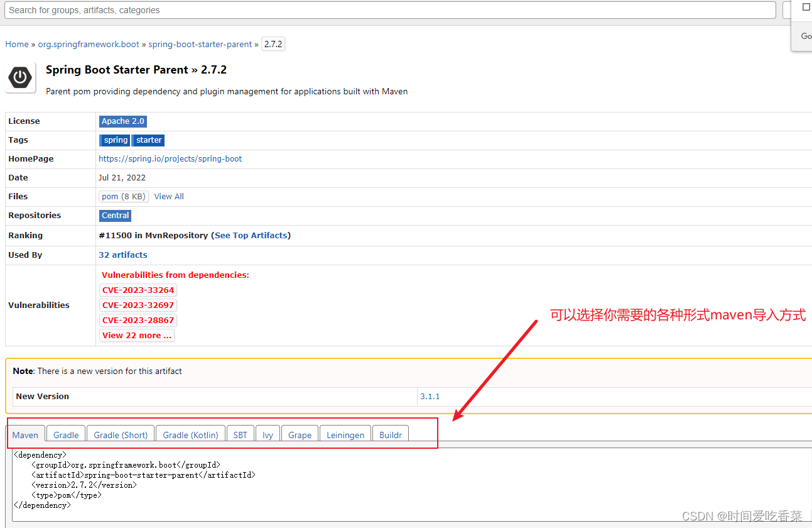
Task: Follow the See Top Artifacts link
Action: pyautogui.click(x=251, y=235)
